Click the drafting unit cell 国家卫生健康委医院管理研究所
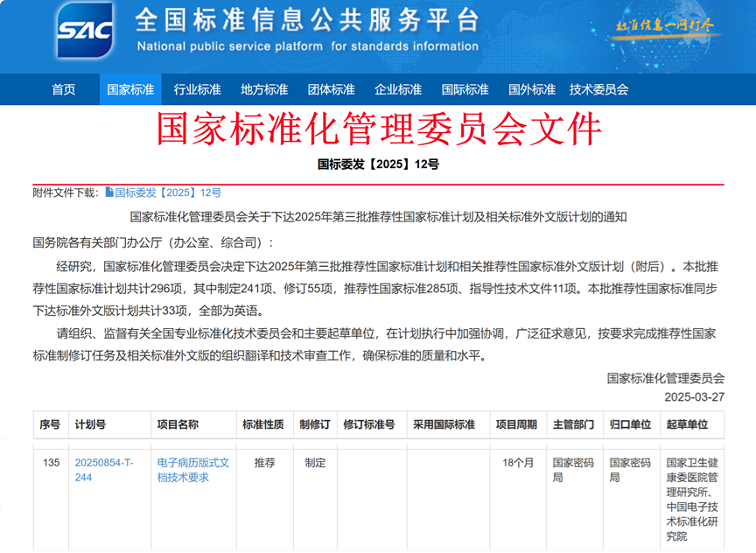Screen dimensions: 756x553 point(692,500)
